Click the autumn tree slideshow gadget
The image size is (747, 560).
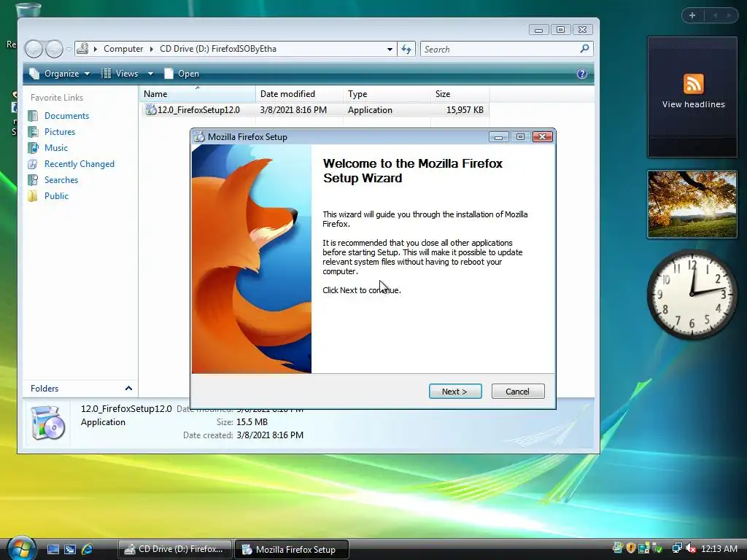692,204
